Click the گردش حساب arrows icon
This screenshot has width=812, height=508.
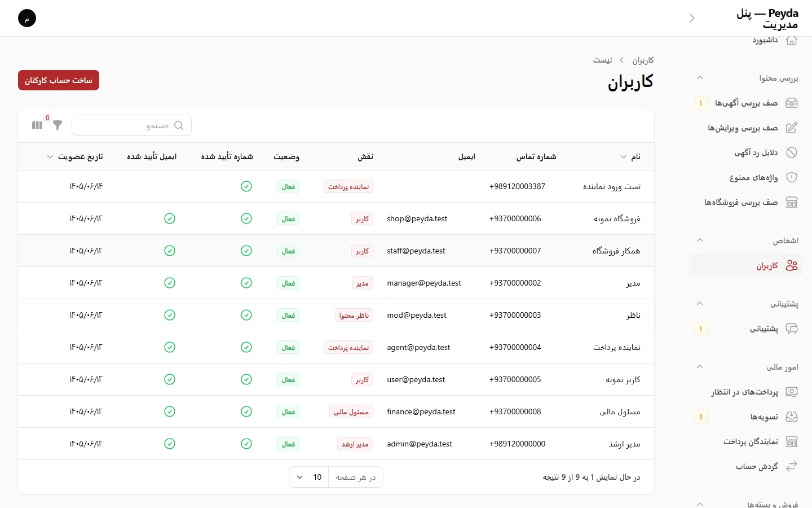[x=792, y=466]
